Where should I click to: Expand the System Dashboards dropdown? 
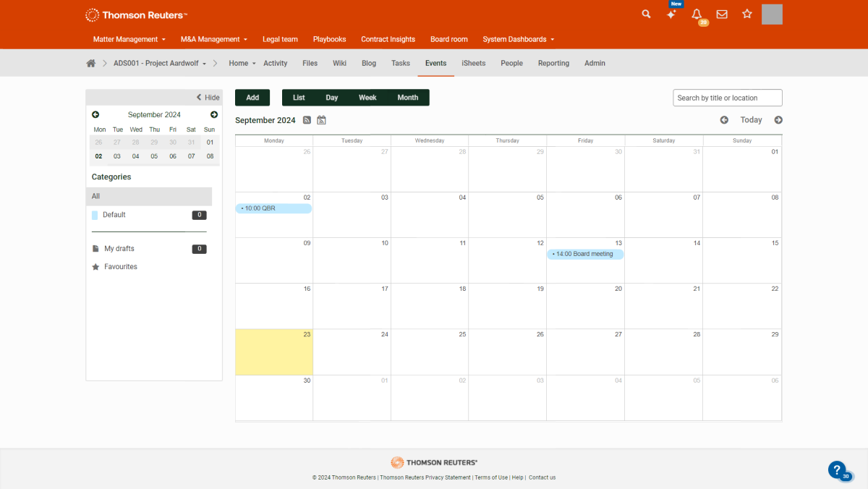click(518, 39)
